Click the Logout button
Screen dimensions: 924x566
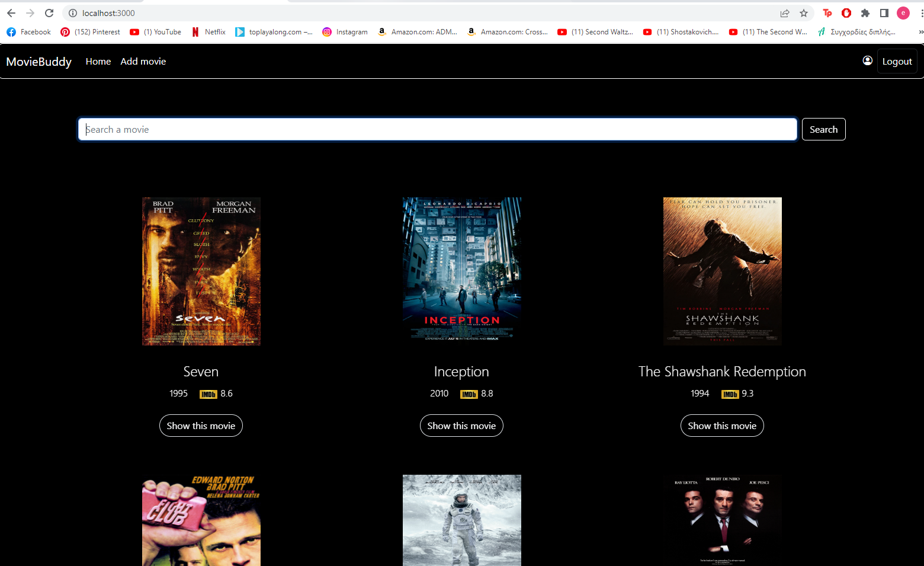coord(897,60)
